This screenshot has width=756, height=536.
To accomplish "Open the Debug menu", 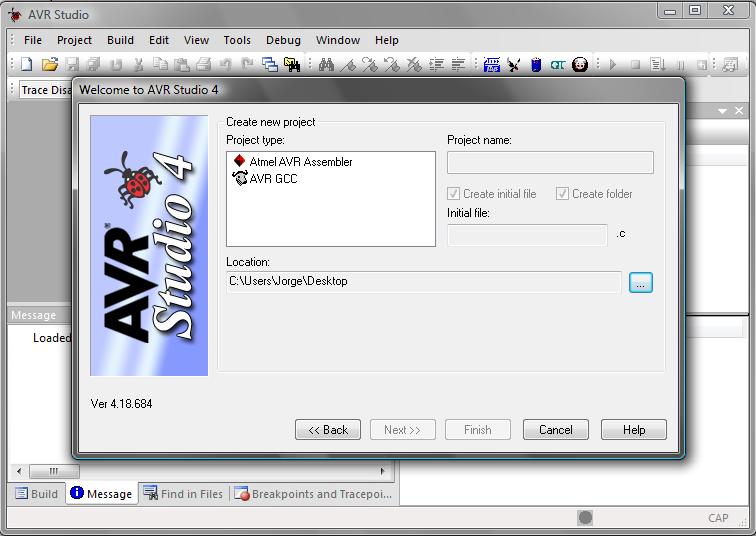I will [283, 40].
